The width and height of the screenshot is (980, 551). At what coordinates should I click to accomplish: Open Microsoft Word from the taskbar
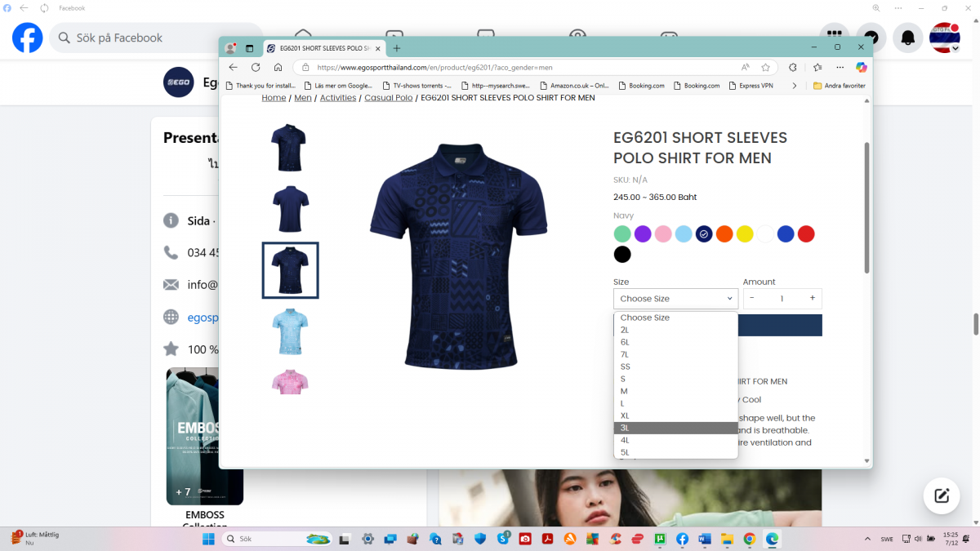705,539
